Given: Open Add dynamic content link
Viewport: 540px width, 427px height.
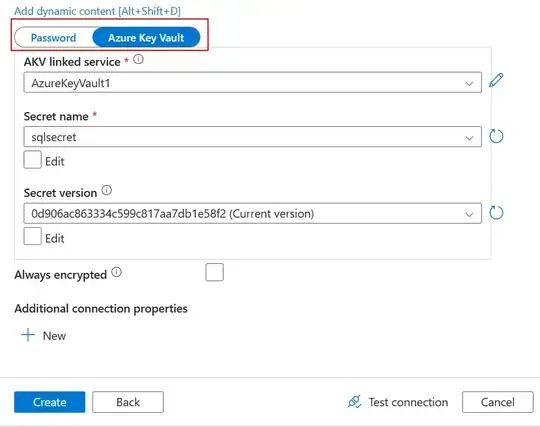Looking at the screenshot, I should pyautogui.click(x=97, y=11).
